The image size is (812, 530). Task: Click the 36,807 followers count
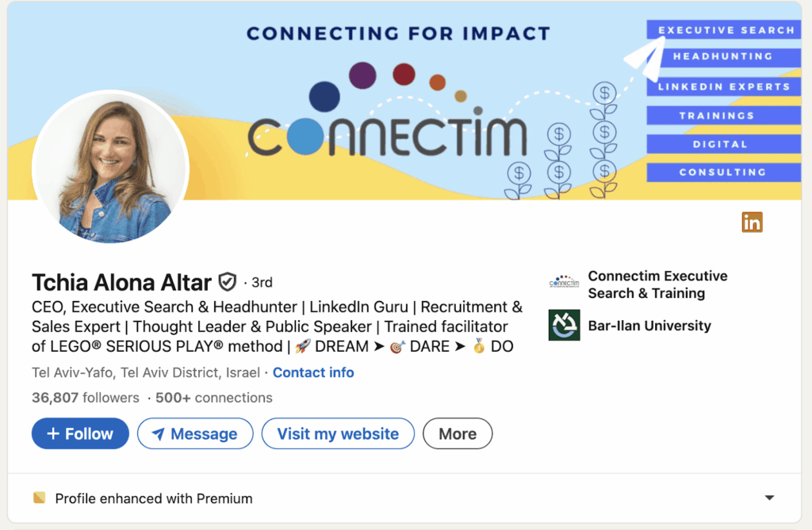[x=85, y=398]
